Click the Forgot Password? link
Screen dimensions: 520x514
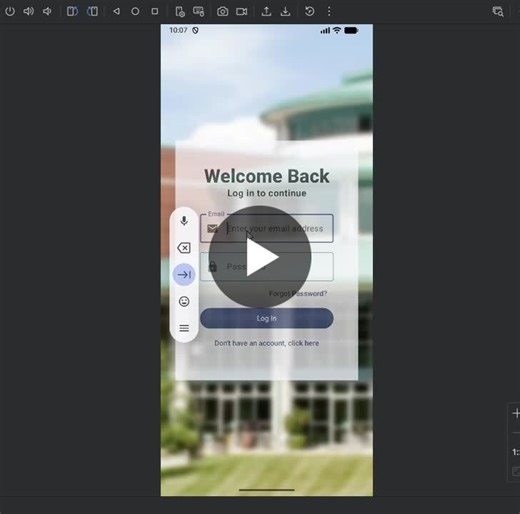pos(298,294)
